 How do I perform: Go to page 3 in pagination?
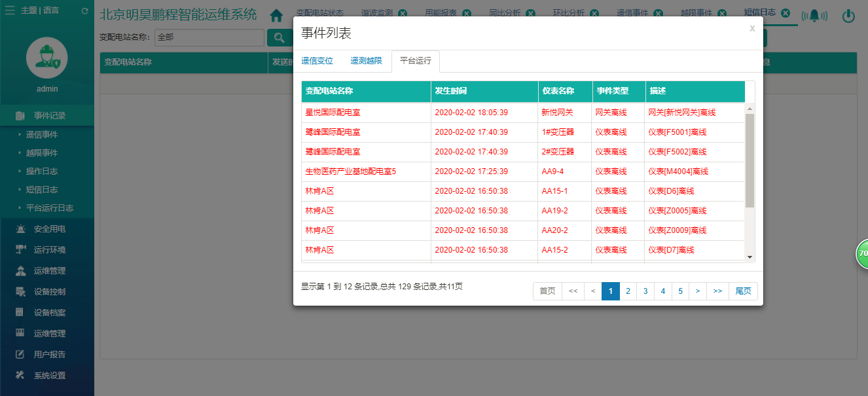[645, 291]
